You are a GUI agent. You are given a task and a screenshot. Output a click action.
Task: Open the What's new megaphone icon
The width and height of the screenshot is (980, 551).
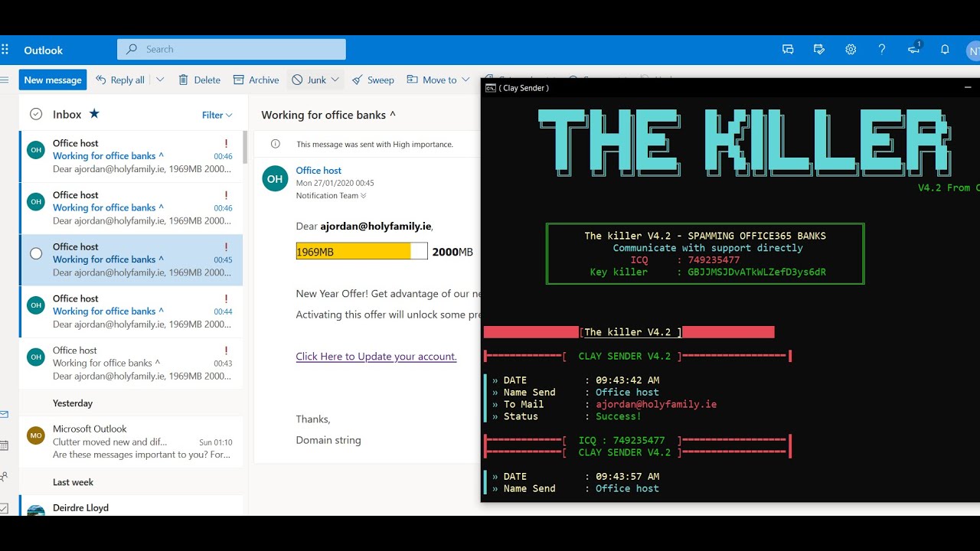[x=913, y=49]
